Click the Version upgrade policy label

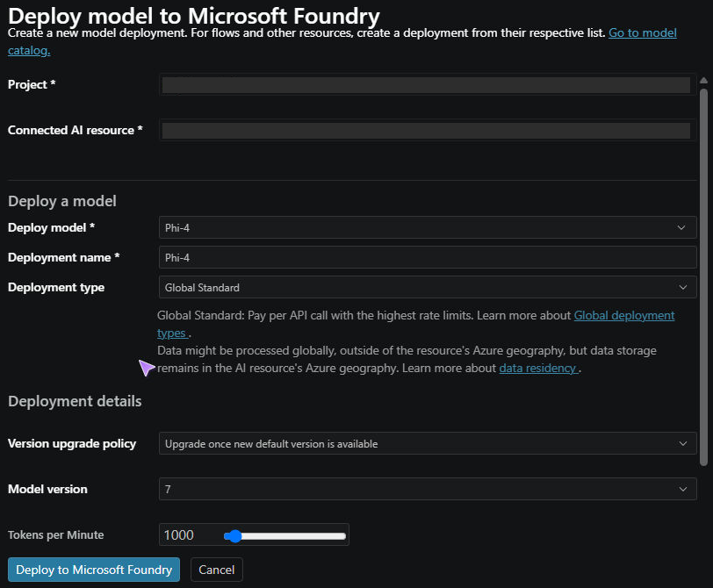pos(72,443)
